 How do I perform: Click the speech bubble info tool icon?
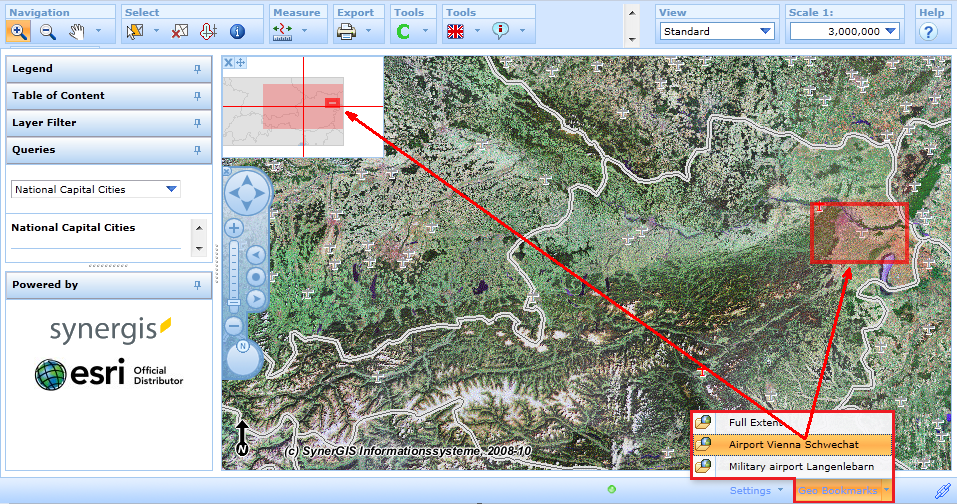coord(500,31)
